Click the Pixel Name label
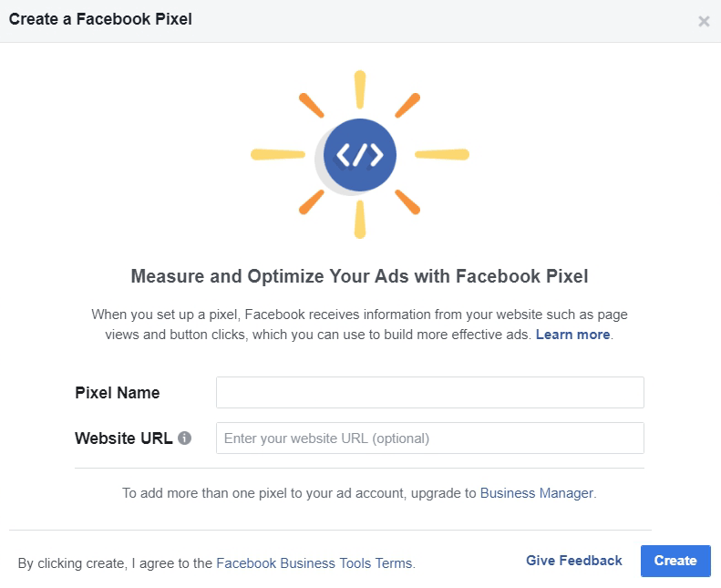Viewport: 721px width, 588px height. [x=117, y=393]
